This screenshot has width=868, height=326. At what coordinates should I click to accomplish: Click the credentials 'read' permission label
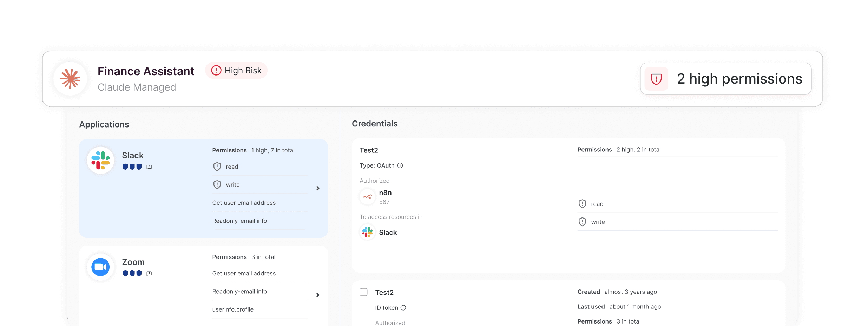point(597,204)
